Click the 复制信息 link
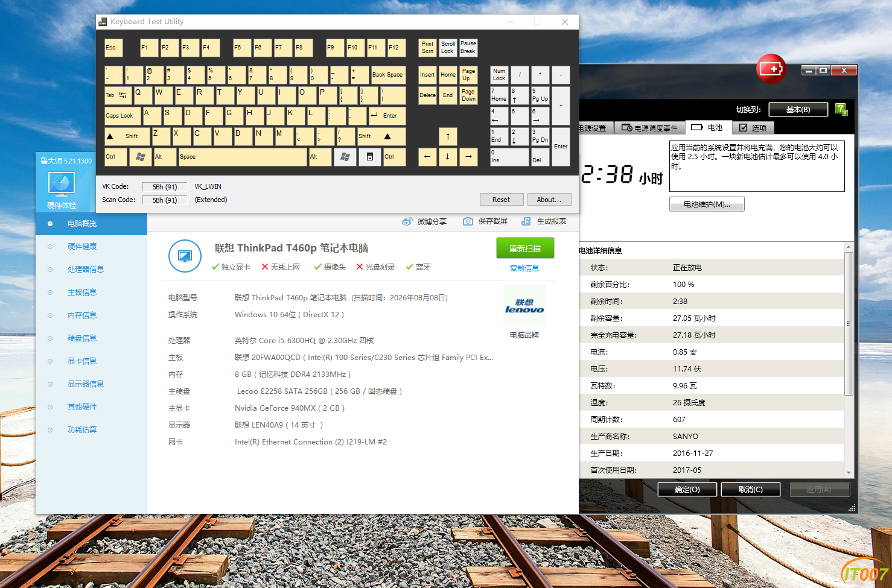The image size is (892, 588). pyautogui.click(x=524, y=268)
